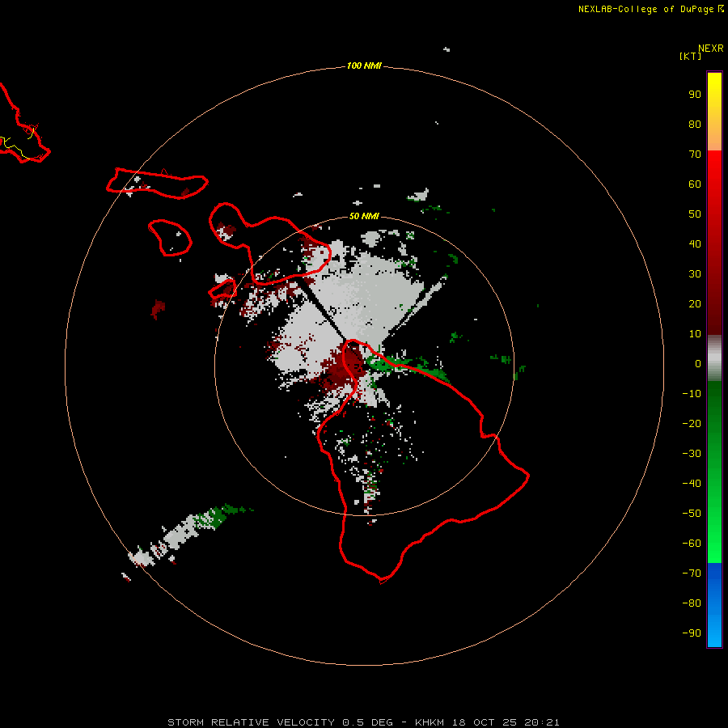Click the -40 value on the velocity scale
Image resolution: width=728 pixels, height=728 pixels.
(x=692, y=484)
